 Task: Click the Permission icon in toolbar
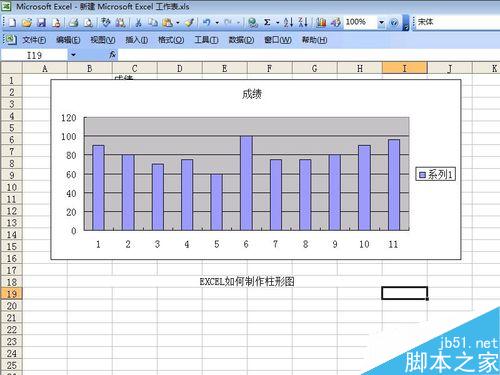tap(56, 23)
